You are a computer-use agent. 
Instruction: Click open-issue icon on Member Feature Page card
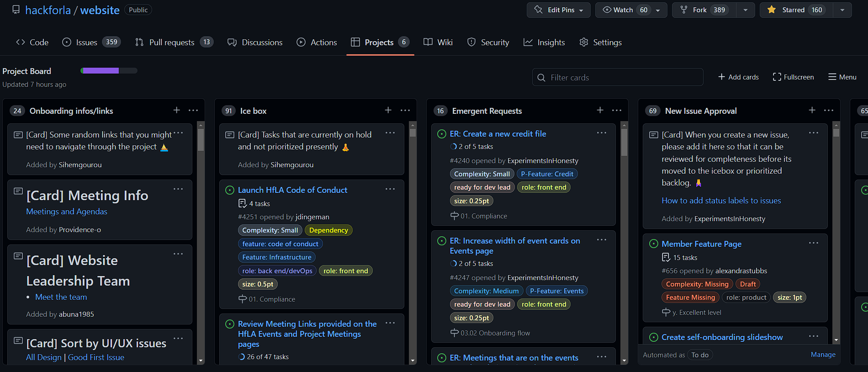(x=654, y=244)
